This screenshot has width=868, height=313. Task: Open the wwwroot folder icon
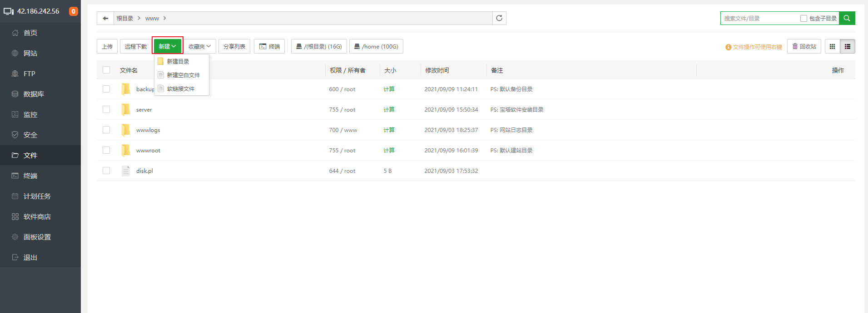coord(126,150)
